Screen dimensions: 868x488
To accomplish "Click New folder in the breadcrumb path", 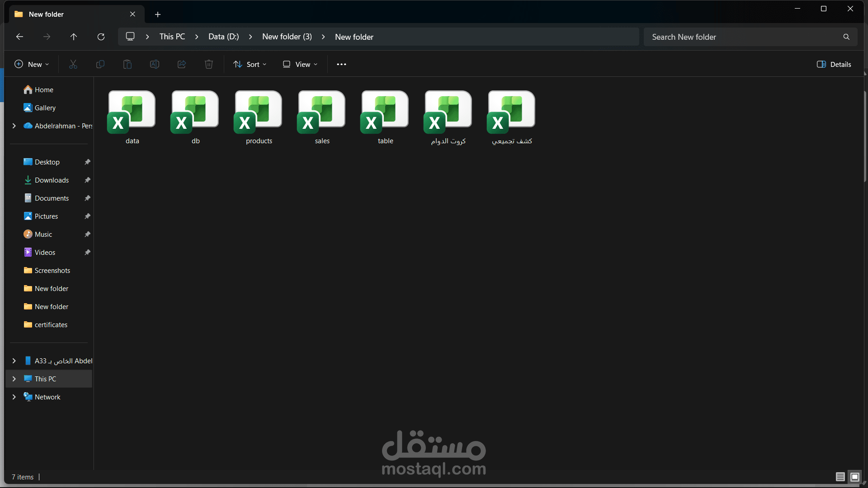I will coord(354,37).
